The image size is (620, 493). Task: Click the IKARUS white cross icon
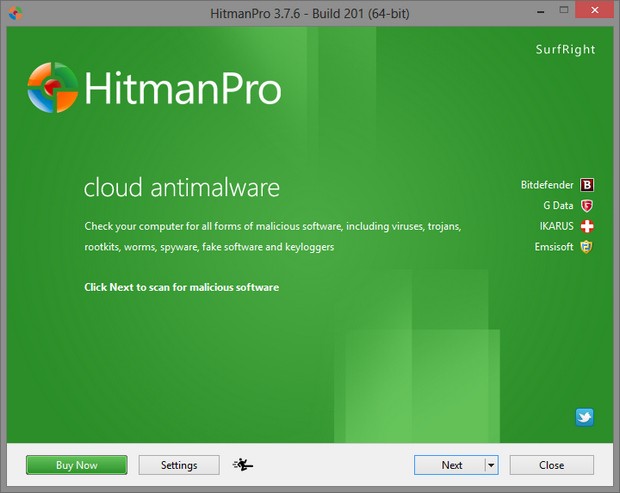click(587, 226)
